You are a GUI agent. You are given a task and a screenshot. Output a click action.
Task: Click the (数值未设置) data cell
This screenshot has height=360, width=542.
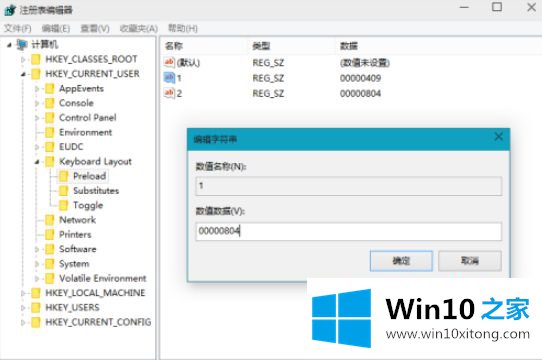tap(365, 63)
